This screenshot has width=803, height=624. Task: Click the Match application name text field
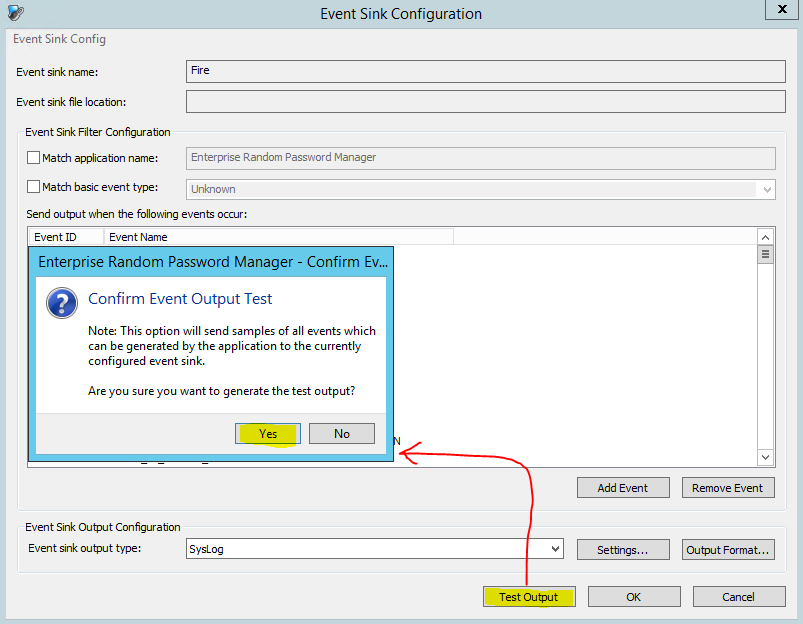tap(480, 158)
